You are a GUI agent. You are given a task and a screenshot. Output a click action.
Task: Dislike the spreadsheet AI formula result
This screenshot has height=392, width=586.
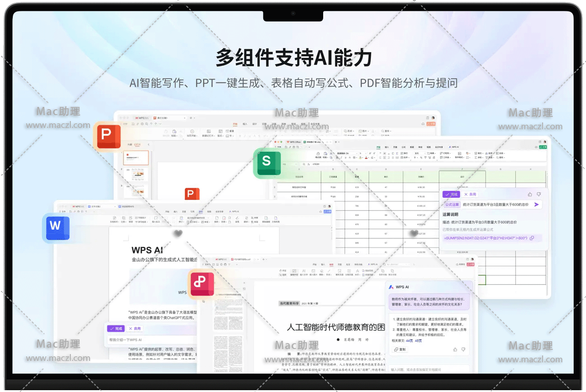(539, 194)
